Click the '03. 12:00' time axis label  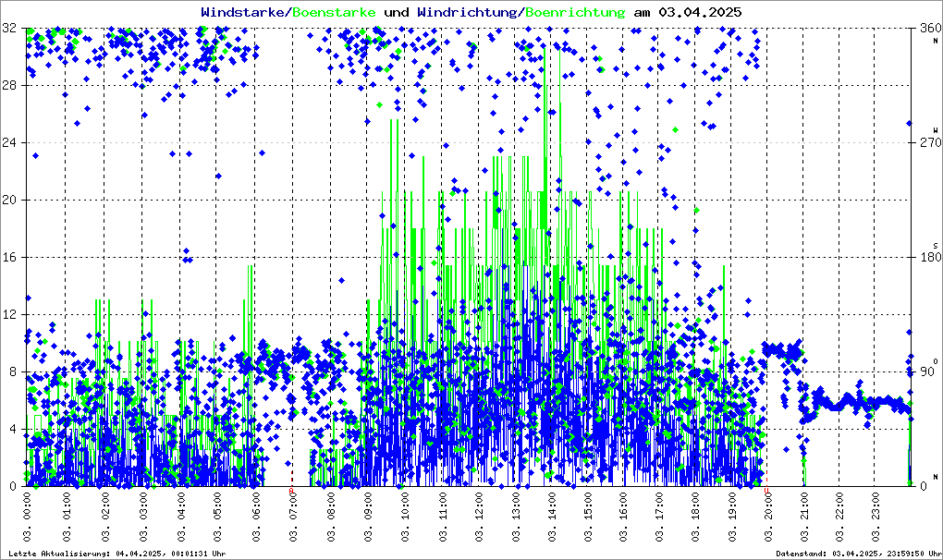479,517
